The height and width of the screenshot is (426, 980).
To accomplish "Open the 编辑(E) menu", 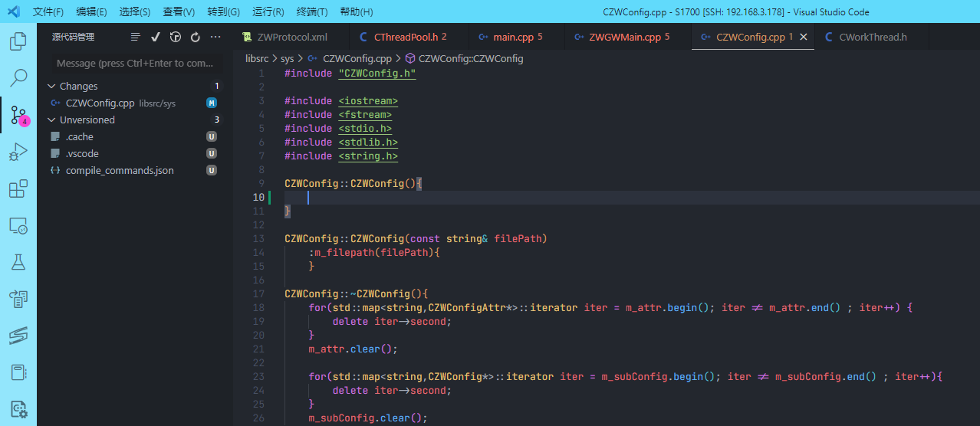I will [x=92, y=11].
